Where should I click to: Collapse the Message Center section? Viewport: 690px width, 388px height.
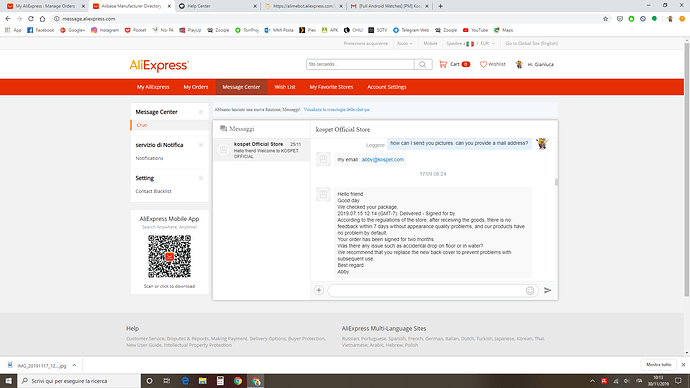201,112
